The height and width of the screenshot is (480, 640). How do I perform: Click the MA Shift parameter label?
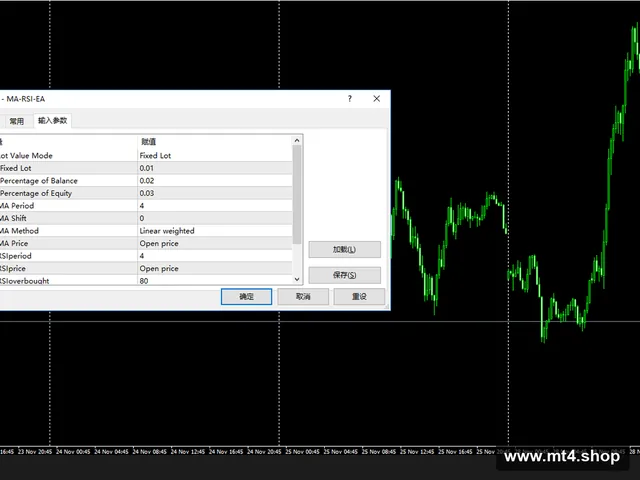point(13,218)
